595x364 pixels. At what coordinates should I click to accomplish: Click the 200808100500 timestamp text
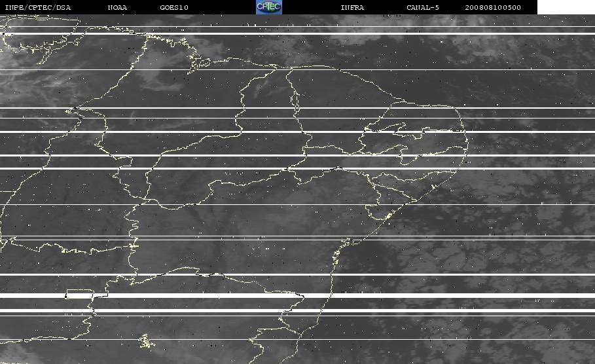(493, 7)
